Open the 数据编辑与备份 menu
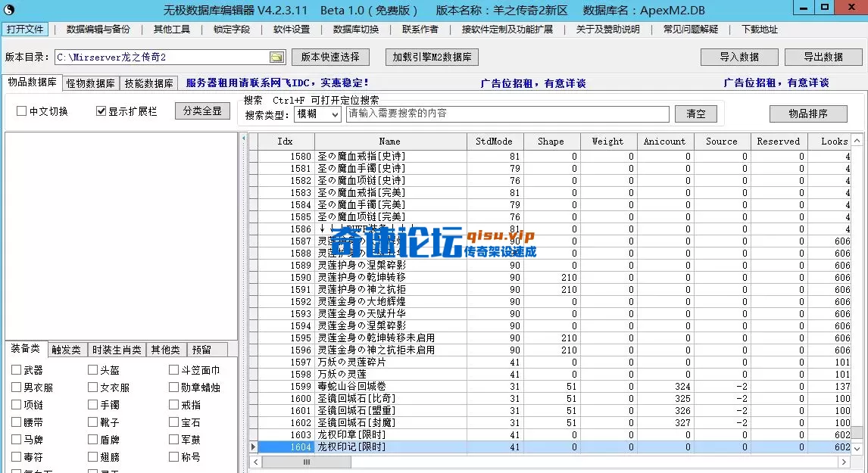868x473 pixels. point(98,30)
